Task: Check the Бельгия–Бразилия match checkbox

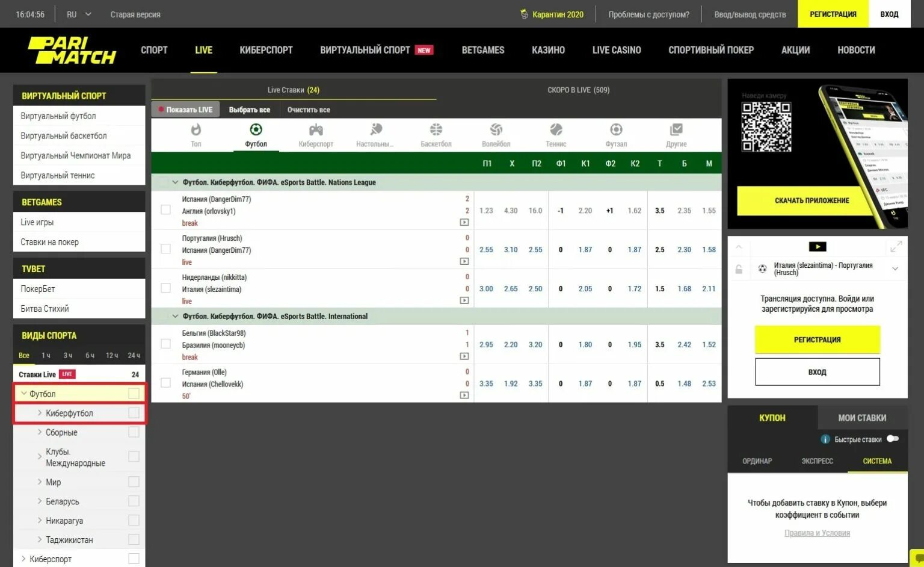Action: click(165, 344)
